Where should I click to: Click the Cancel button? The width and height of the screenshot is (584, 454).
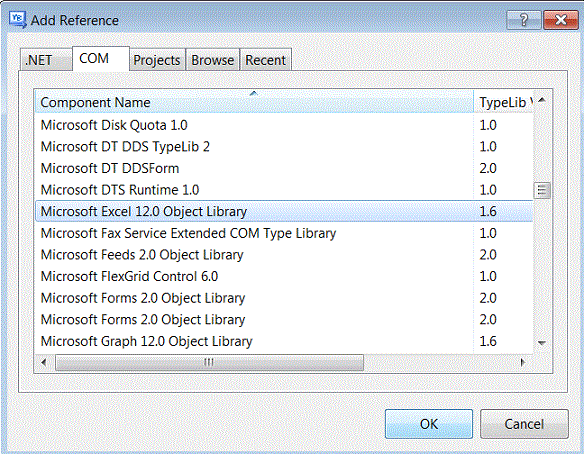tap(524, 424)
